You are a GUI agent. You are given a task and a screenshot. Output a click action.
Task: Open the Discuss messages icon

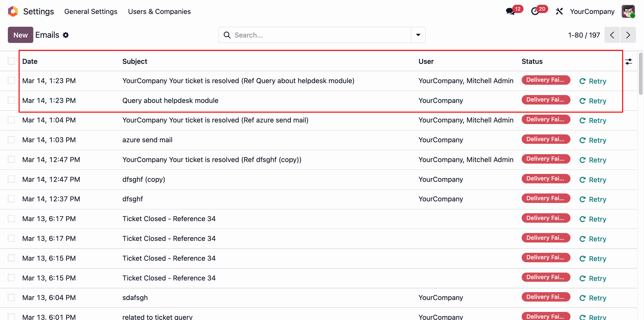(511, 11)
